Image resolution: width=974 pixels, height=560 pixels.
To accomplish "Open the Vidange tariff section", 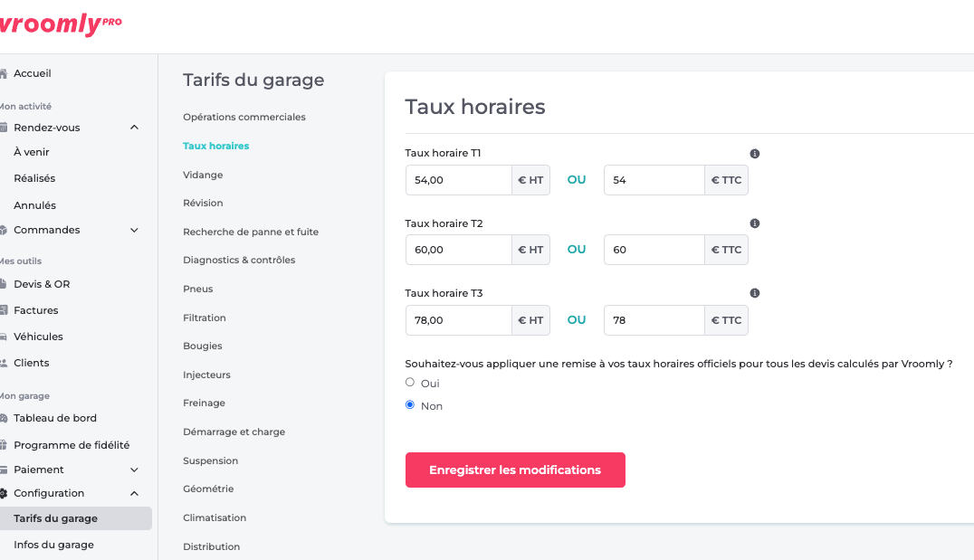I will pyautogui.click(x=203, y=175).
